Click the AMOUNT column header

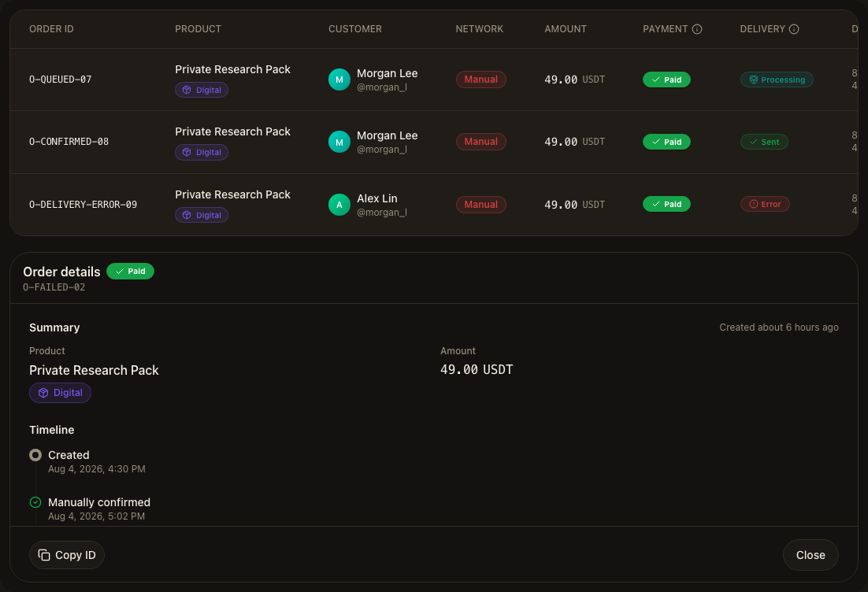[x=566, y=29]
